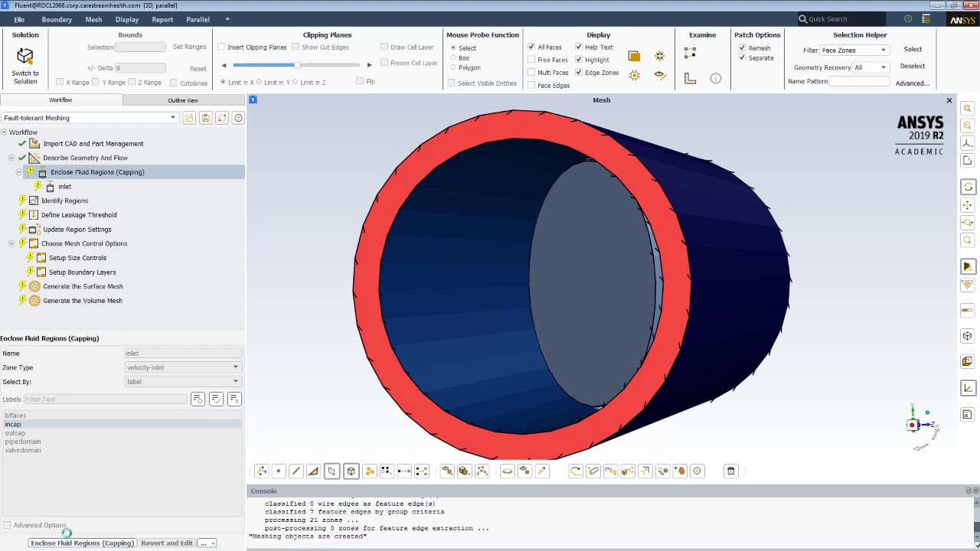This screenshot has width=980, height=551.
Task: Click the workflow help question-mark icon
Action: pyautogui.click(x=238, y=118)
